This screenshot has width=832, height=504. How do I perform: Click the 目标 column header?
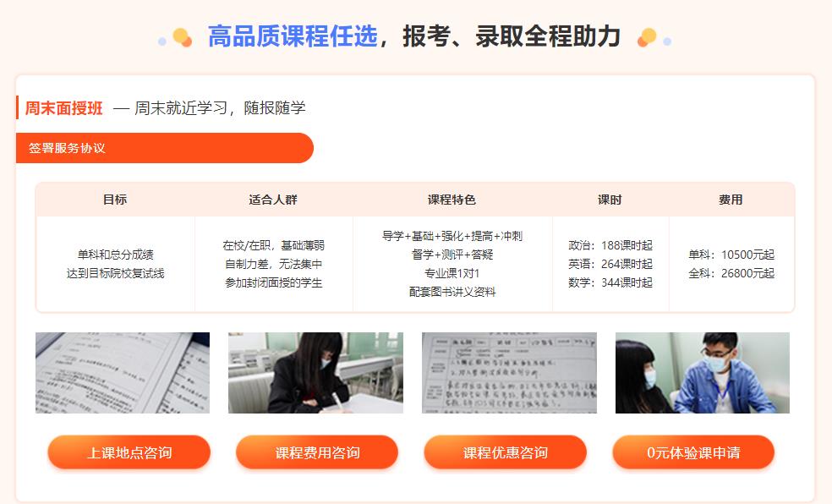tap(115, 200)
